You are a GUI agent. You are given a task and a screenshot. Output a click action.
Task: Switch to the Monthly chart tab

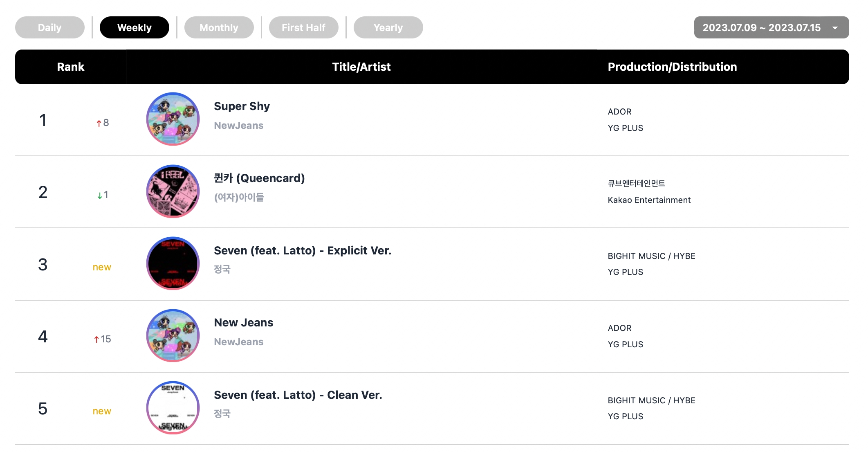click(219, 28)
